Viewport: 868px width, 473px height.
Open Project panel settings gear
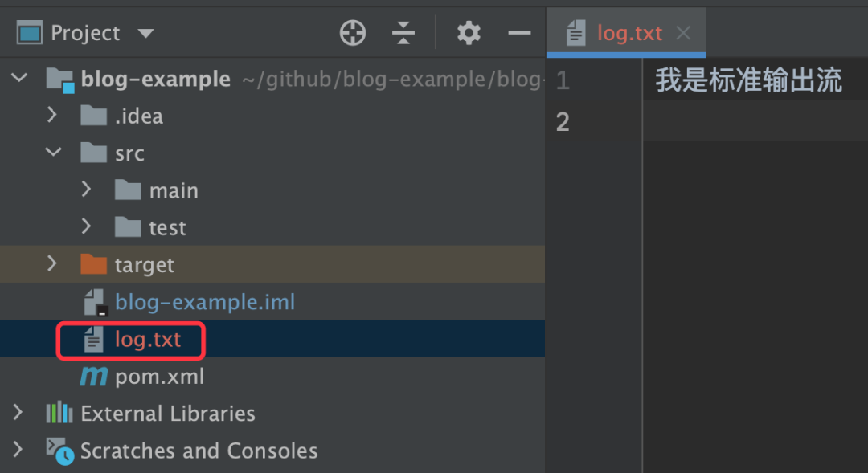[469, 33]
